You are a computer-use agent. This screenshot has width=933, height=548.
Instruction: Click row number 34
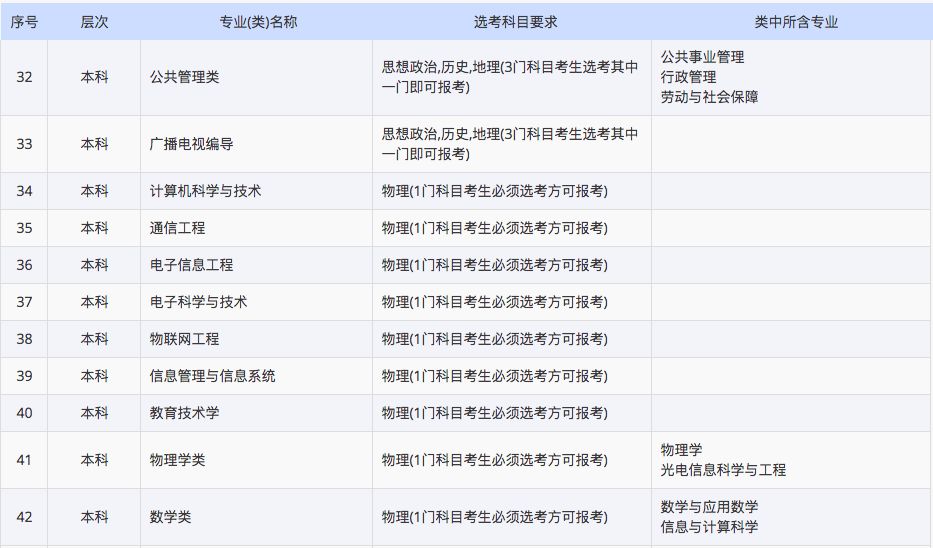(x=24, y=191)
